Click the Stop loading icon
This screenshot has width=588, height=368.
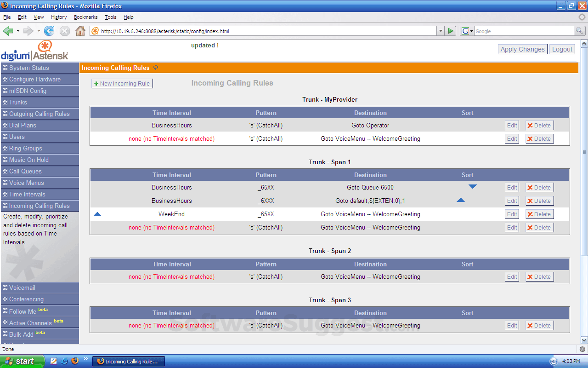tap(64, 31)
